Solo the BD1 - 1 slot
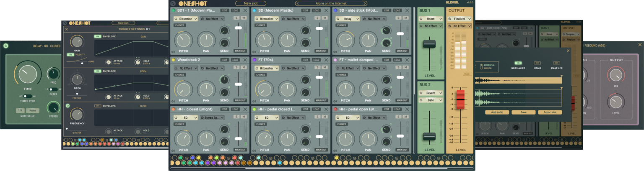The width and height of the screenshot is (644, 171). point(236,18)
